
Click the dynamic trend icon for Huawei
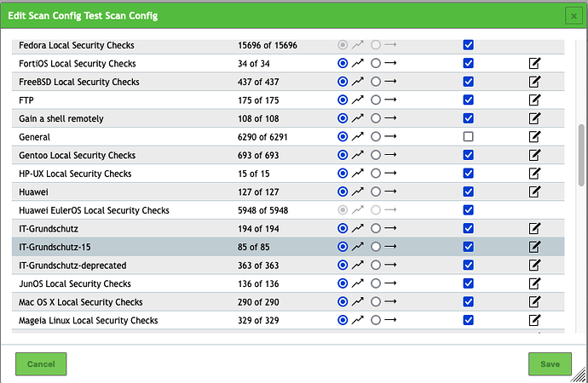(358, 191)
